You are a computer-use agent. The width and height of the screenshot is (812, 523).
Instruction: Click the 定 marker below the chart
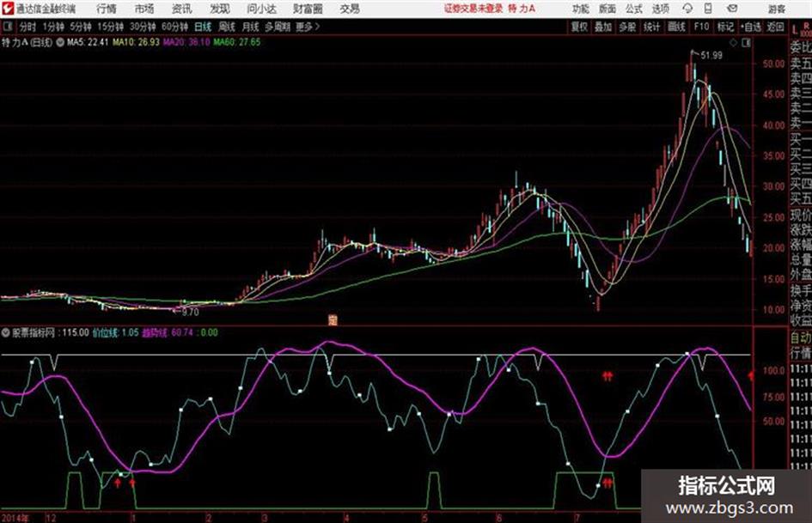[333, 320]
